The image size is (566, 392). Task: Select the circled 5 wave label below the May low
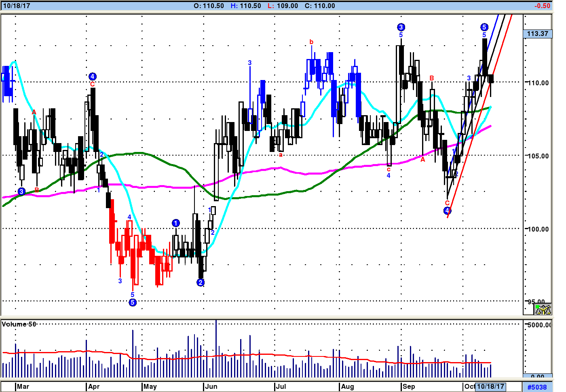point(133,302)
